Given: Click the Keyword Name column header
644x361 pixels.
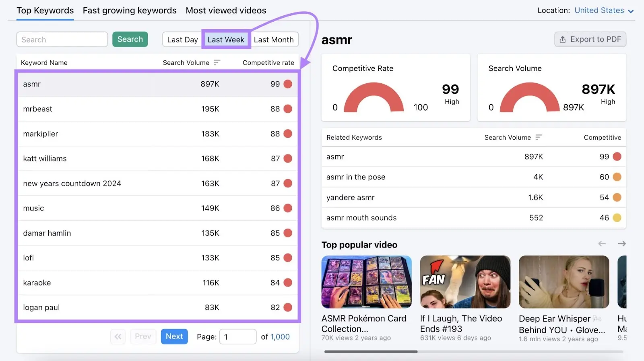Looking at the screenshot, I should [x=44, y=62].
